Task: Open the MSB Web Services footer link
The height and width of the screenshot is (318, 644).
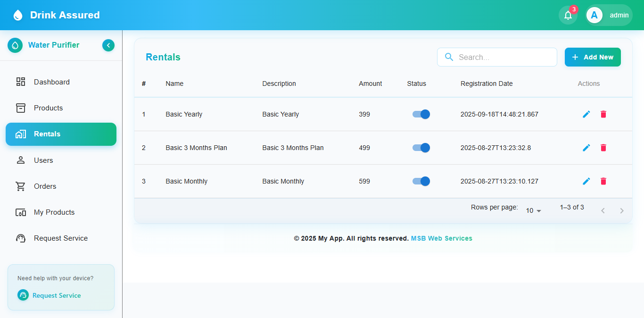Action: tap(441, 238)
